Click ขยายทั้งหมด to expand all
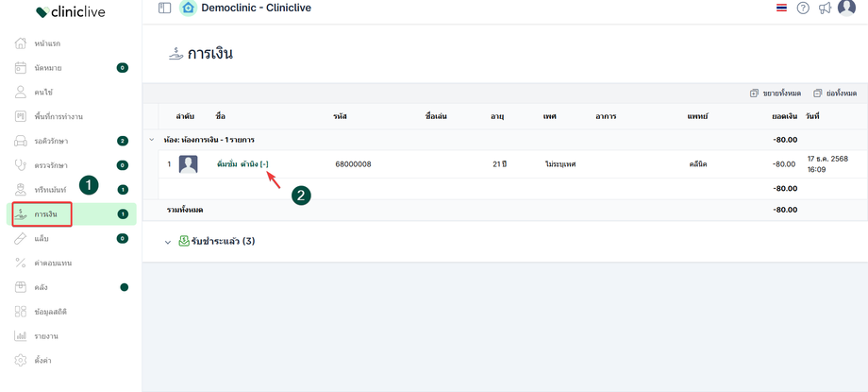Image resolution: width=868 pixels, height=392 pixels. tap(776, 93)
